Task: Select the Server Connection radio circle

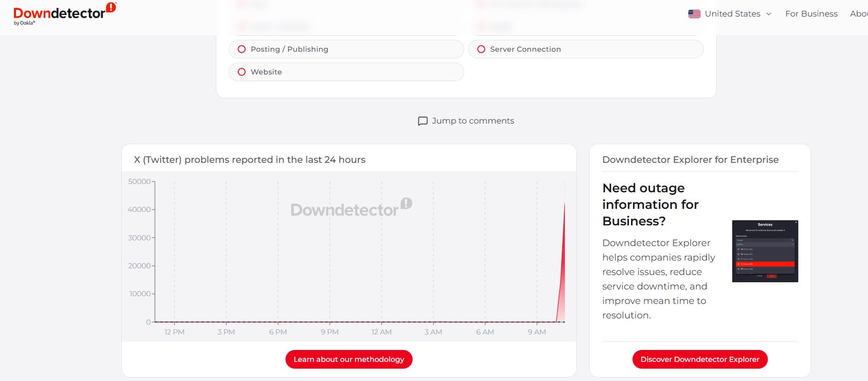Action: click(481, 49)
